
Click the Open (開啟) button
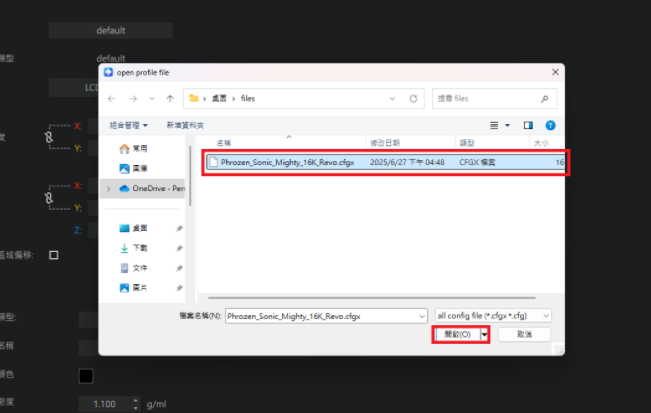pyautogui.click(x=456, y=335)
